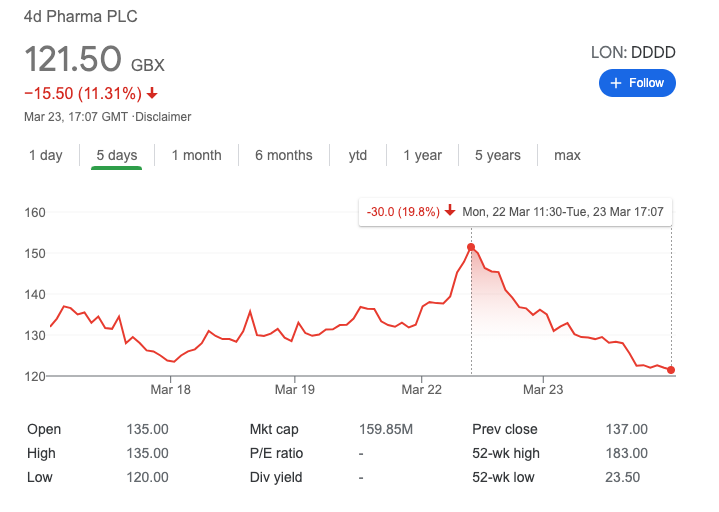Click the blue Follow button
Image resolution: width=719 pixels, height=512 pixels.
(637, 83)
